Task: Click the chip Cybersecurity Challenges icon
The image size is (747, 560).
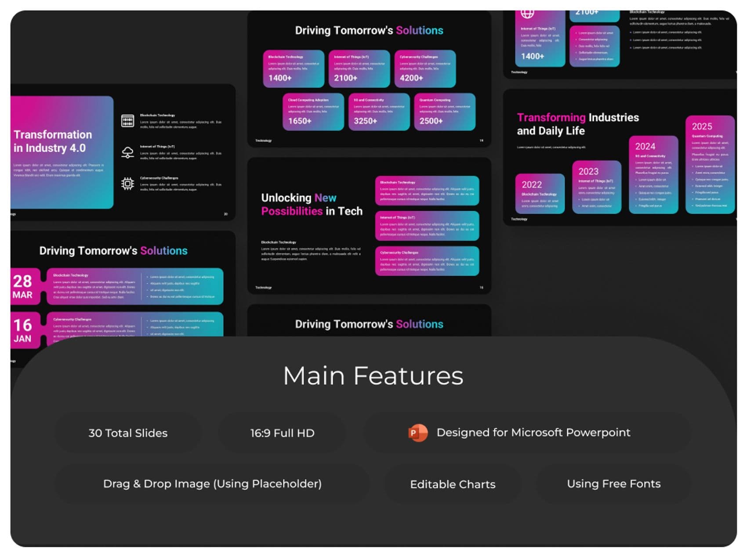Action: pyautogui.click(x=127, y=184)
